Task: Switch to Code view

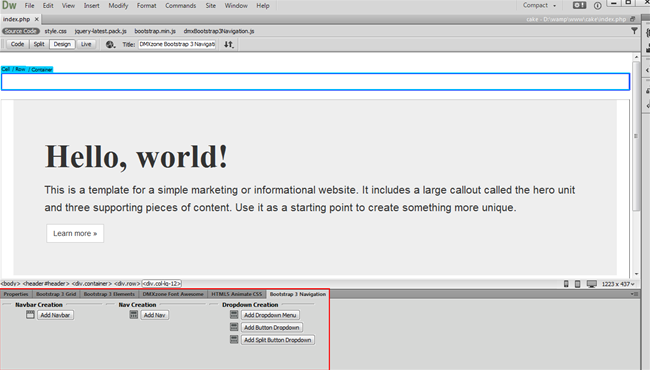Action: pos(17,44)
